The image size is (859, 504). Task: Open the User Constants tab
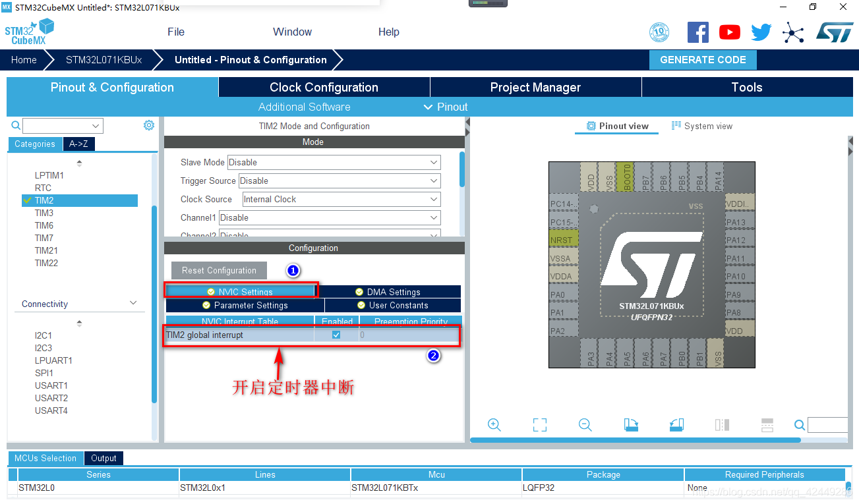click(393, 305)
